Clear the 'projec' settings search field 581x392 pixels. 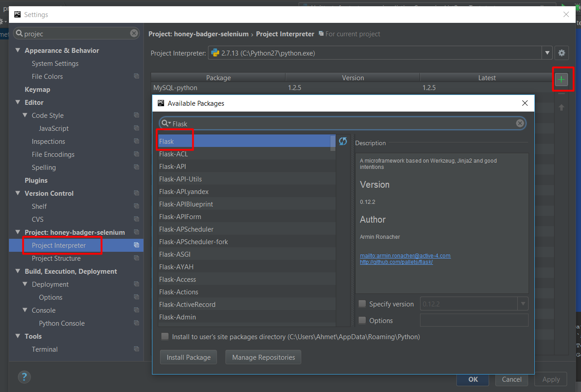point(134,33)
